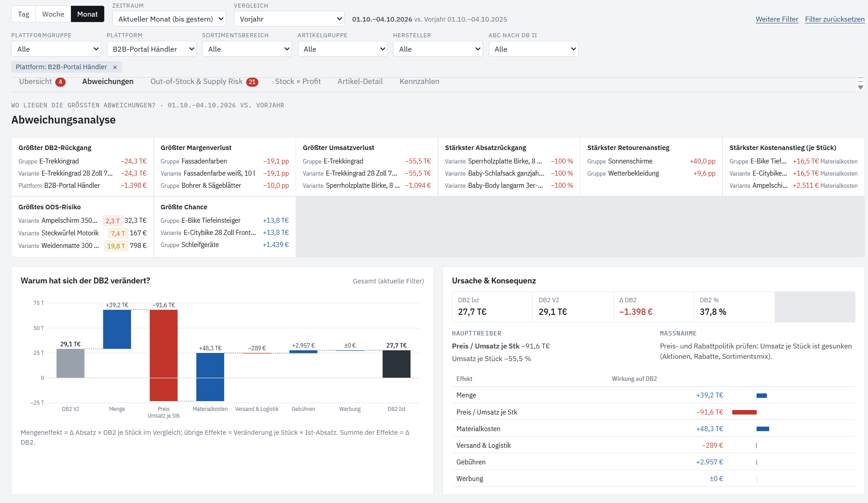Click the 2,3 T badge for Ampelschirm
This screenshot has height=503, width=868.
tap(113, 221)
